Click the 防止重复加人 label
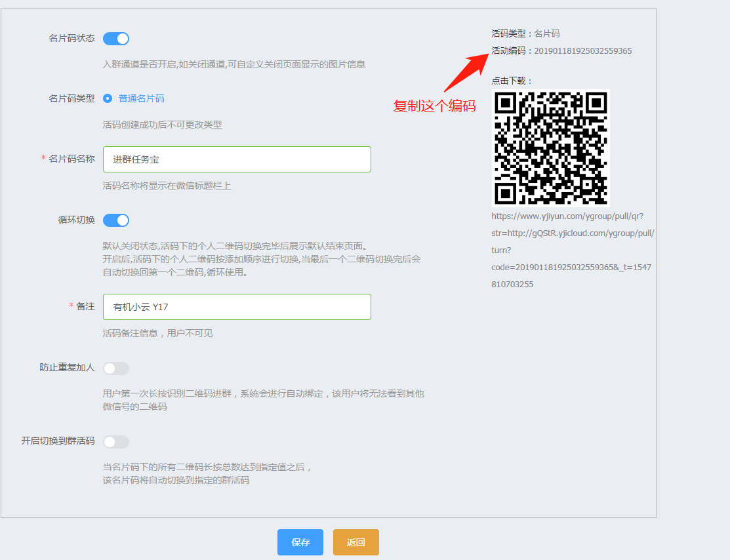The width and height of the screenshot is (730, 560). click(67, 367)
